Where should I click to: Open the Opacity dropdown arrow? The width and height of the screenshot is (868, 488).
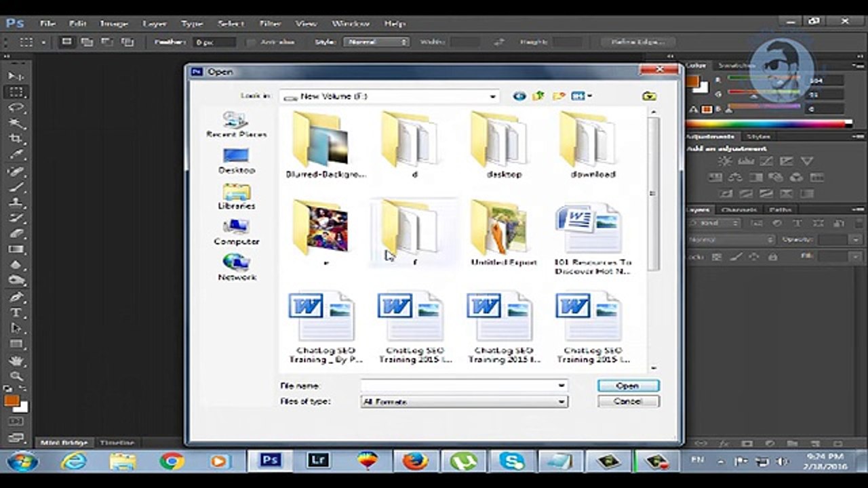point(856,240)
